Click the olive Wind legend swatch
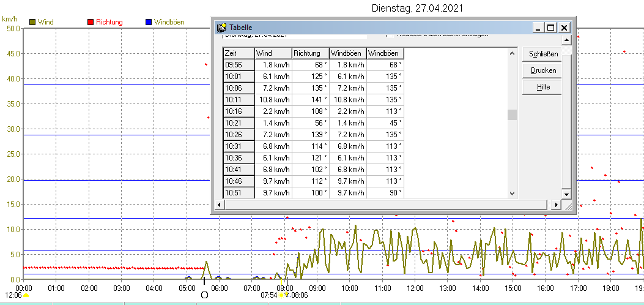Screen dimensions: 644x305 pos(32,22)
